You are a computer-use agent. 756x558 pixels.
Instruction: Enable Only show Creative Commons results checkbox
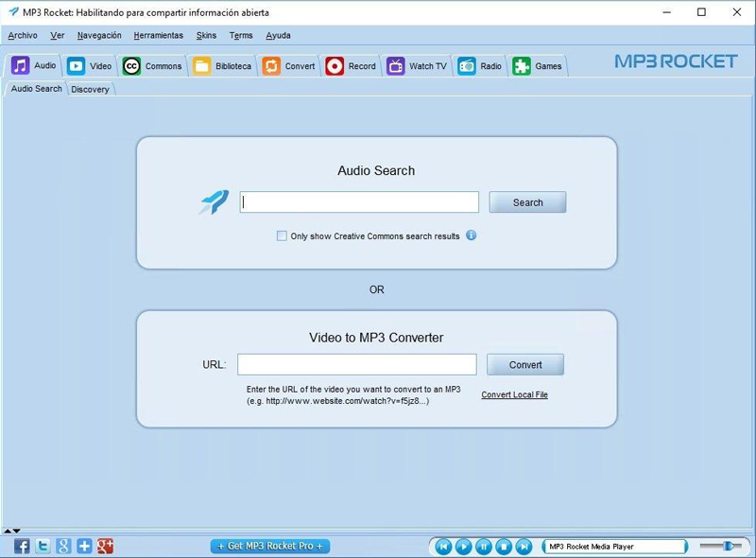pyautogui.click(x=282, y=236)
